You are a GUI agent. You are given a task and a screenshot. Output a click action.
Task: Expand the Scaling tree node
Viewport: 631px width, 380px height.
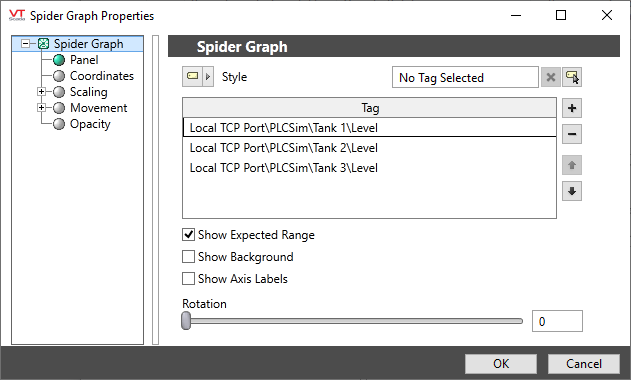tap(41, 92)
